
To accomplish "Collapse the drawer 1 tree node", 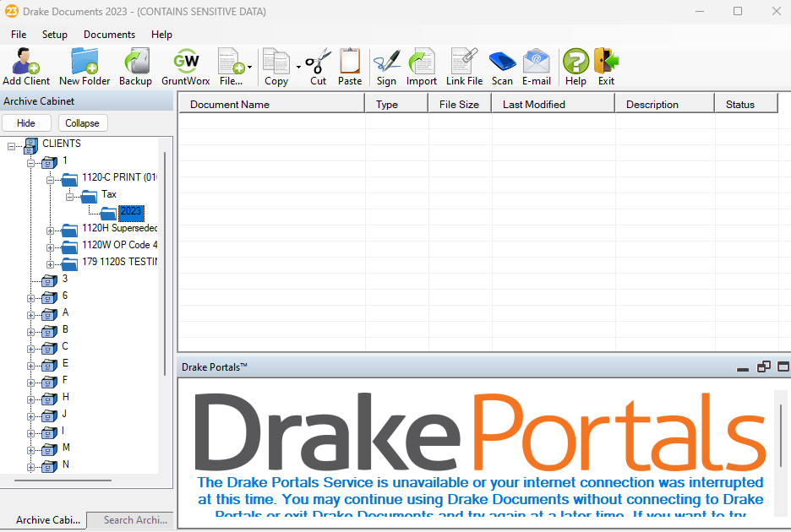I will pos(30,163).
